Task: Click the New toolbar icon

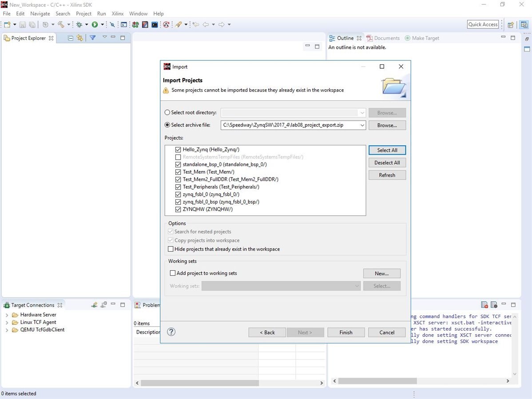Action: [x=7, y=24]
